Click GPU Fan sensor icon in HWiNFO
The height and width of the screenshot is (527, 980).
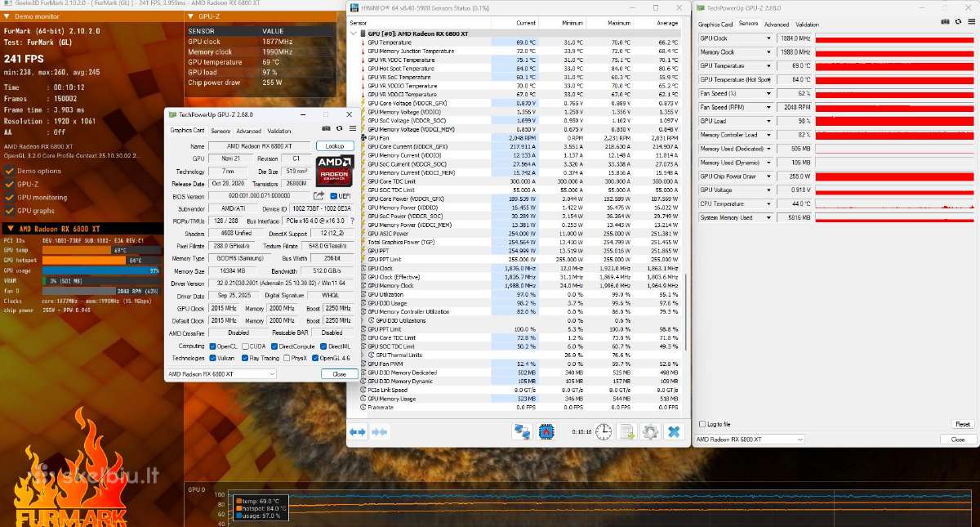(362, 137)
